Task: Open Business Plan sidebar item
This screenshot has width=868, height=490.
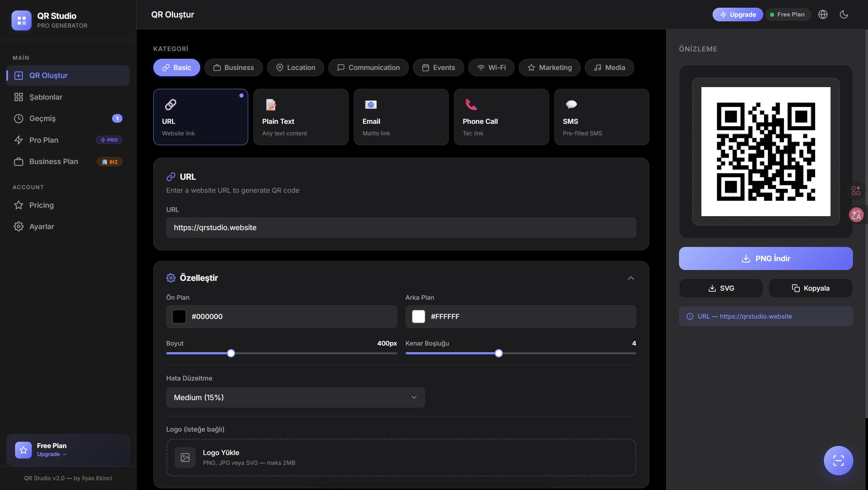Action: (68, 162)
